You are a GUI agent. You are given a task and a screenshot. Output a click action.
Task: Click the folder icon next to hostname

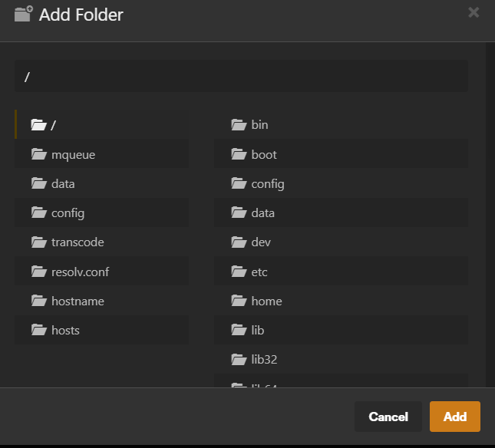[39, 301]
